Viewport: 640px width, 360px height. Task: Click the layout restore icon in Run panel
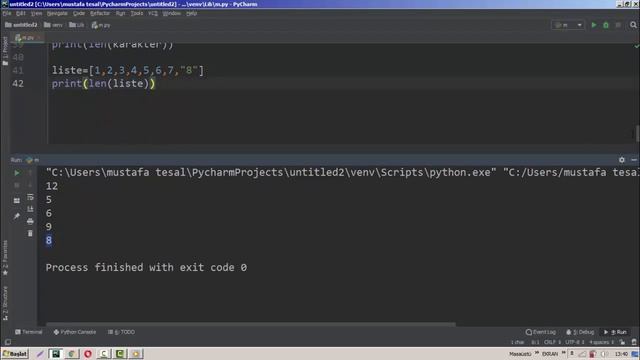click(x=17, y=200)
